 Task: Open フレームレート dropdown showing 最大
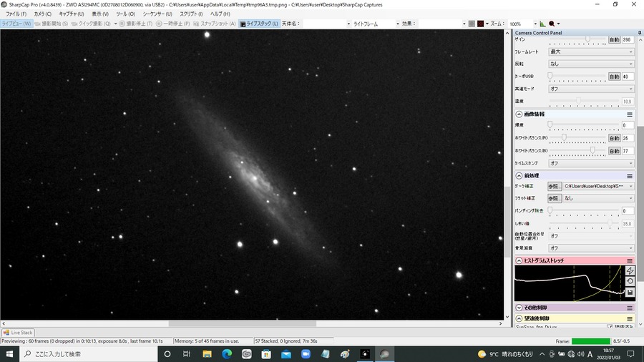[591, 52]
